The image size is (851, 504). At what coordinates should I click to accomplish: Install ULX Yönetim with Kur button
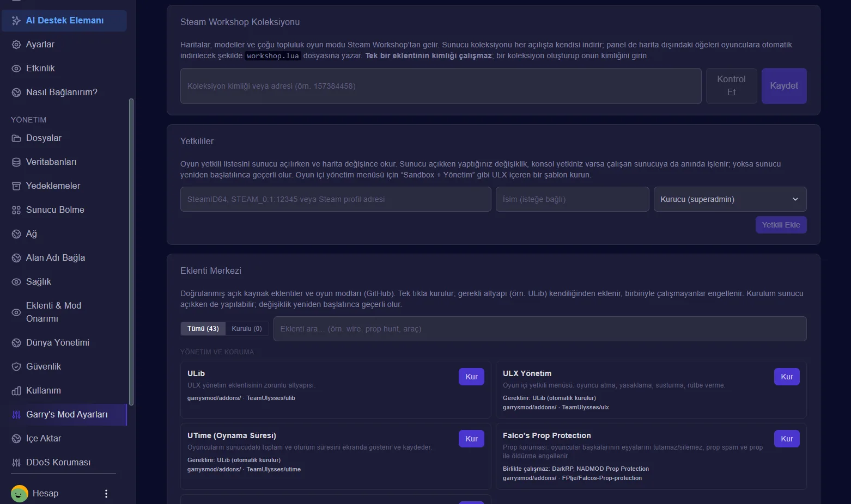pos(787,377)
